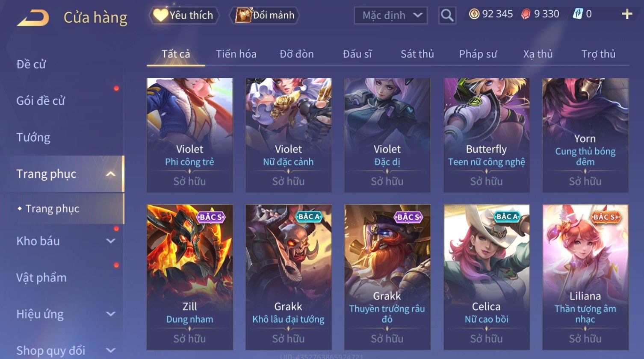Screen dimensions: 644x359
Task: Click the red ruby currency icon
Action: point(526,14)
